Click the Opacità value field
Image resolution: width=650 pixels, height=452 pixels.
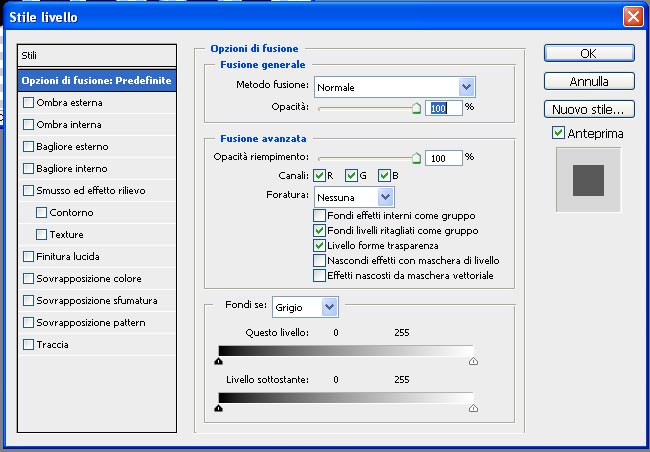click(444, 108)
